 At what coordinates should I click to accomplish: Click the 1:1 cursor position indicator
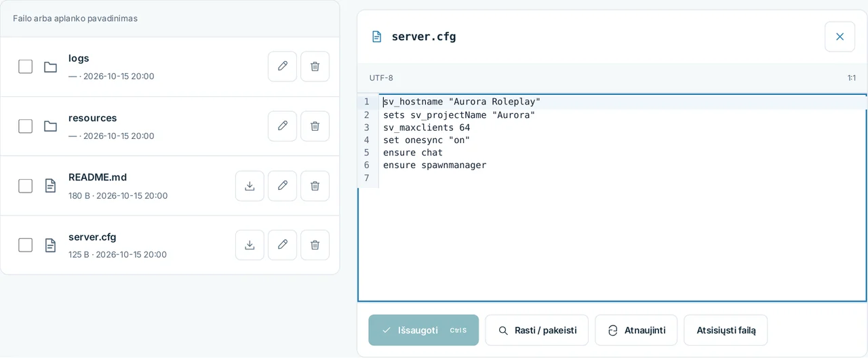pyautogui.click(x=851, y=78)
